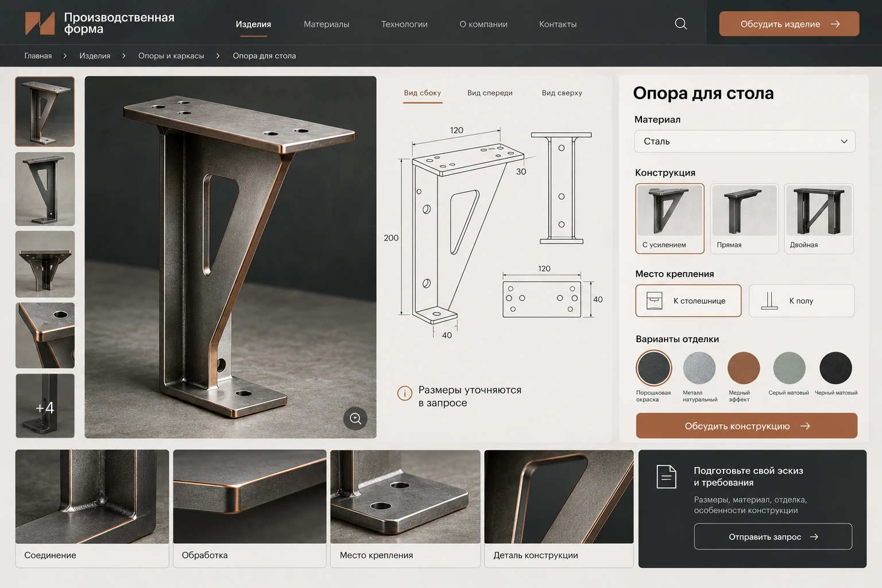Open Контакты in top navigation
The image size is (882, 588).
click(x=558, y=24)
